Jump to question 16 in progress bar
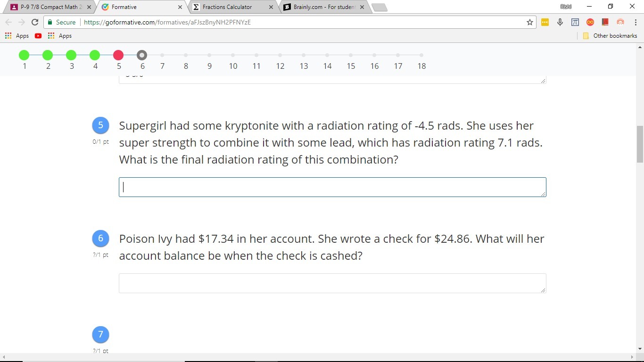Screen dimensions: 644x362 click(x=374, y=56)
